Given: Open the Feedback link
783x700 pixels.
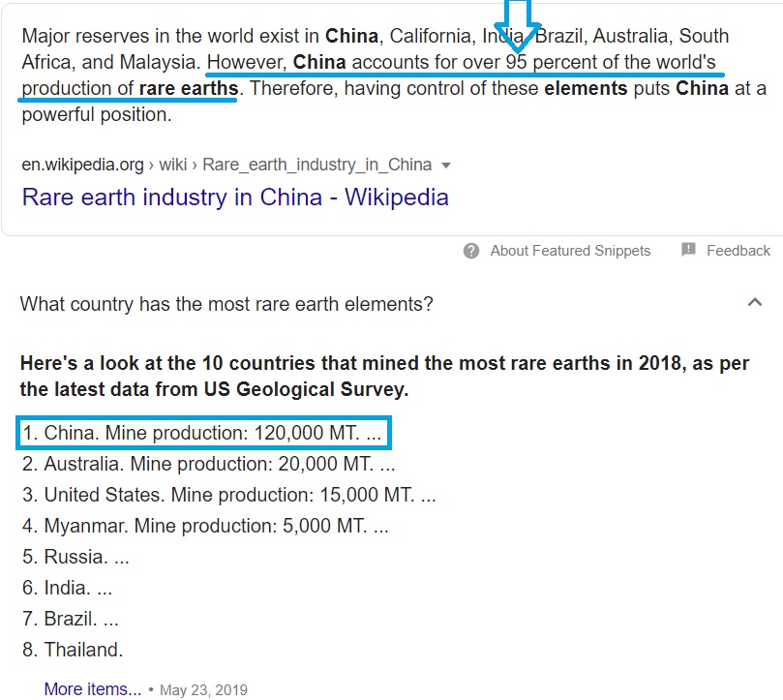Looking at the screenshot, I should [738, 251].
